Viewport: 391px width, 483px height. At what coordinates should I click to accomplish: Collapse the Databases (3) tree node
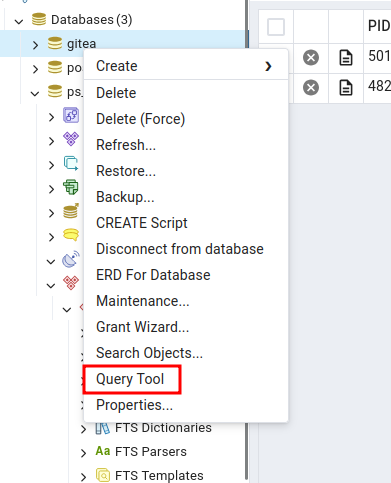click(19, 21)
